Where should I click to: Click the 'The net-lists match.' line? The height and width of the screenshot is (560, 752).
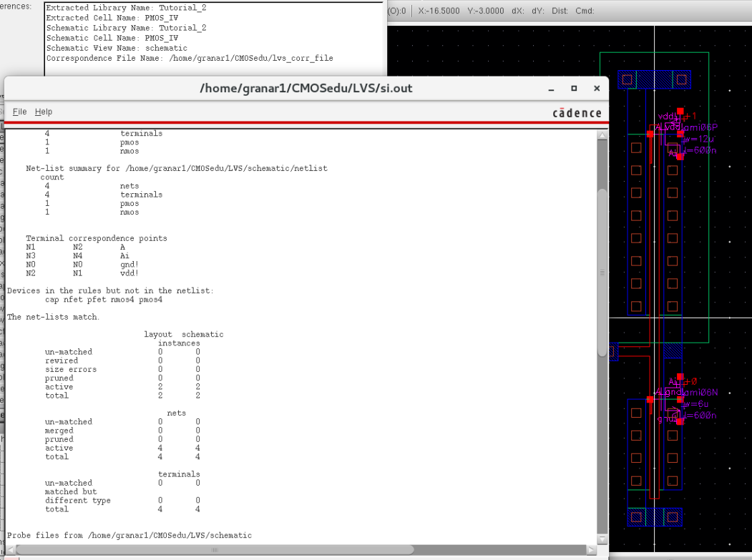click(54, 317)
